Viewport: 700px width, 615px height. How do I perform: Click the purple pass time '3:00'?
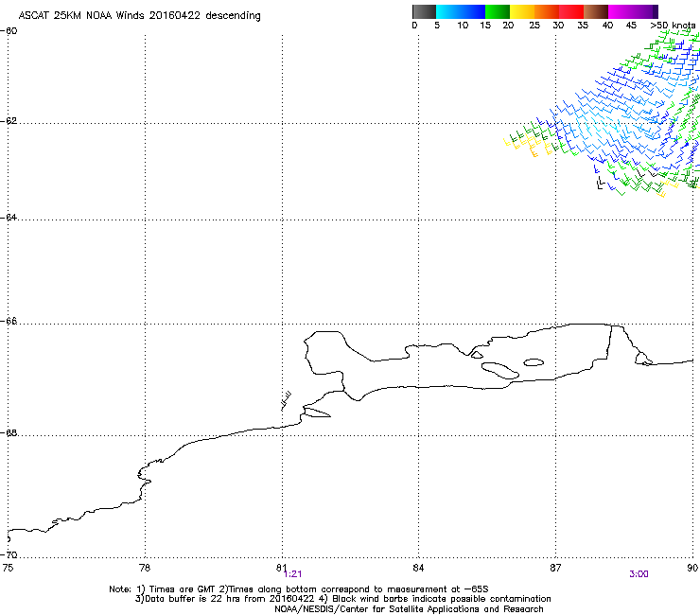[639, 574]
